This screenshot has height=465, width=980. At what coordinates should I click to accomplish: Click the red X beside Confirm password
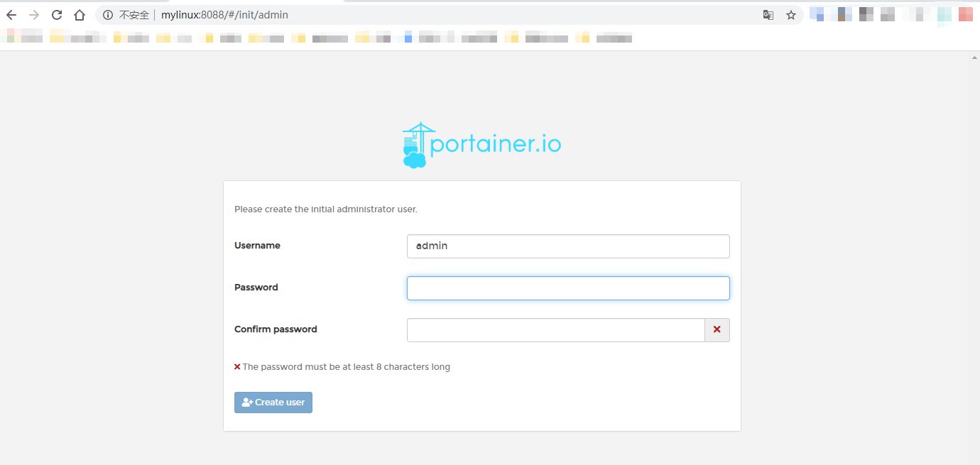[x=717, y=330]
